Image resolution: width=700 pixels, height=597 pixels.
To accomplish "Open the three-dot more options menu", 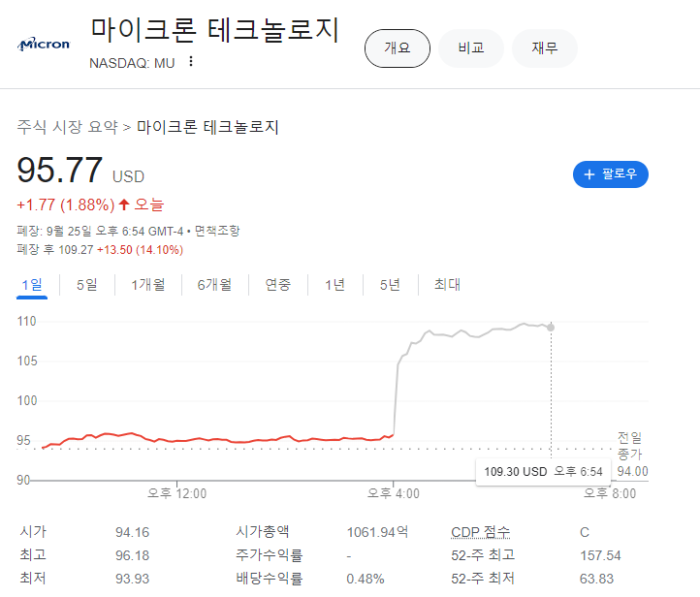I will coord(191,62).
